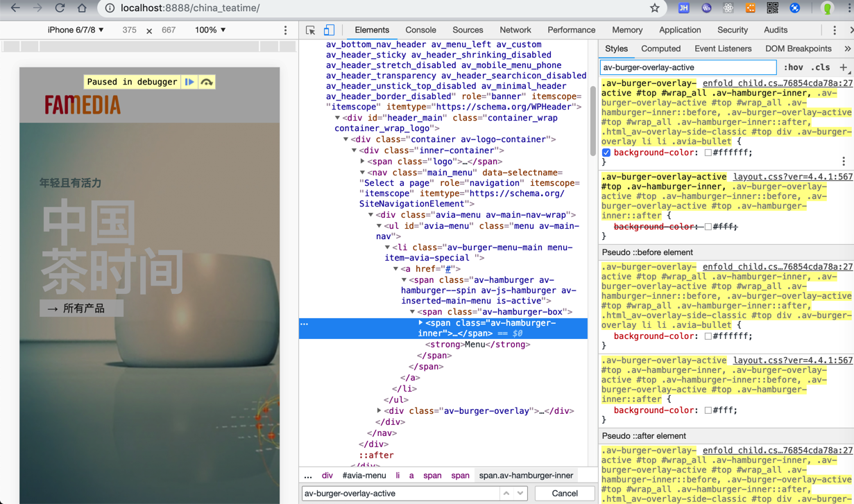The image size is (854, 504).
Task: Expand the span class logo node
Action: pyautogui.click(x=363, y=162)
